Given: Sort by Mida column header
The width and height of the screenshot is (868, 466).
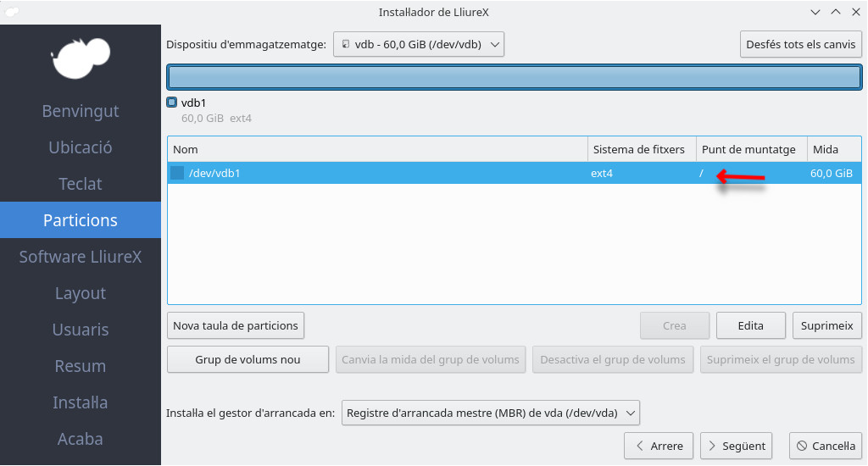Looking at the screenshot, I should pos(834,149).
